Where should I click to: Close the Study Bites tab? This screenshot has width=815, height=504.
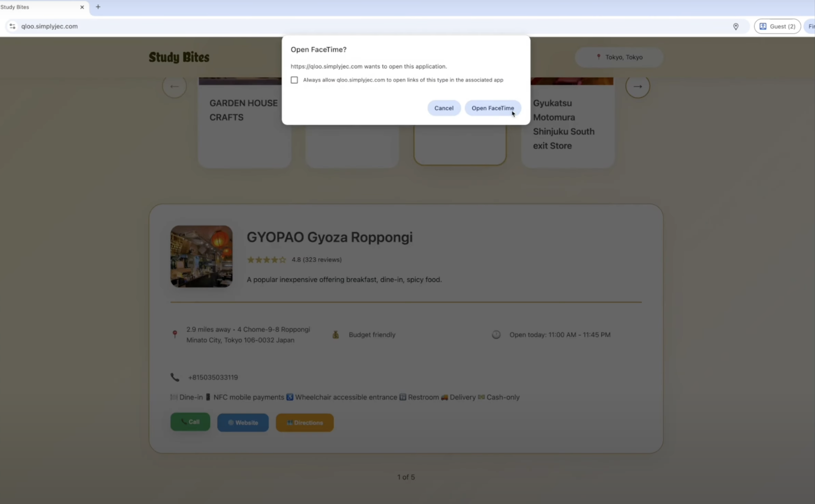82,7
